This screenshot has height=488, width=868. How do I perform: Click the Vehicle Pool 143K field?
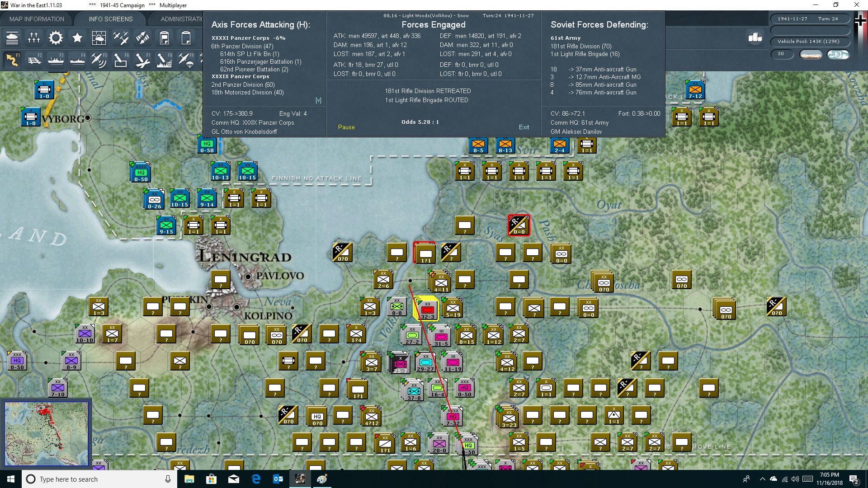pos(810,42)
